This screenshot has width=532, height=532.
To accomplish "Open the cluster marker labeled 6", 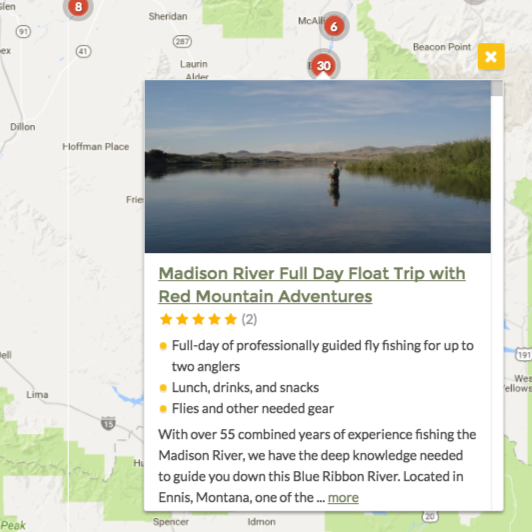I will coord(334,26).
